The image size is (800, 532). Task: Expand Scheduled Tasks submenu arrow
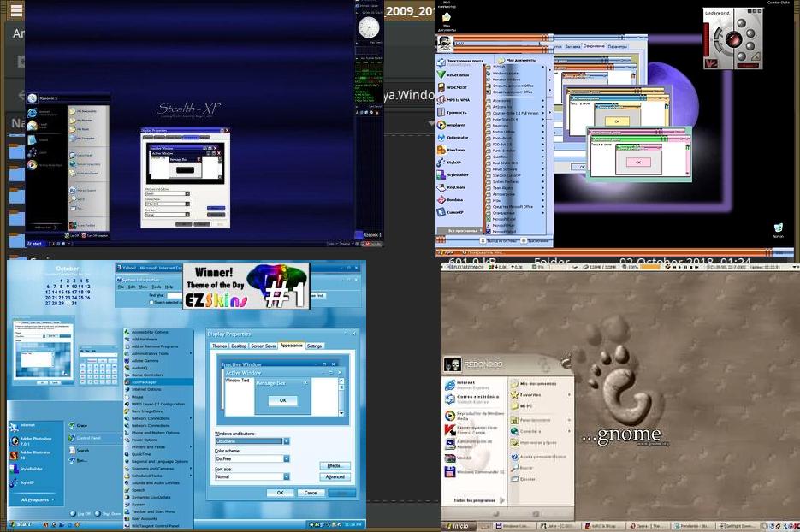[191, 476]
